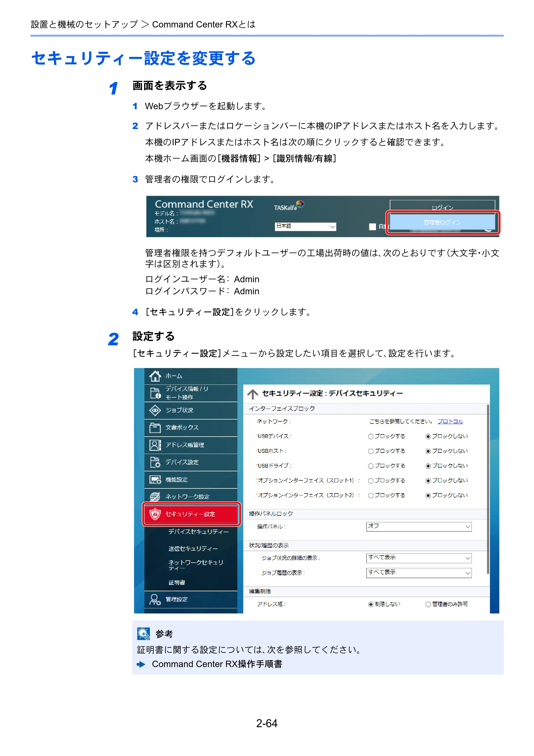Click the Job Status eye icon

155,410
